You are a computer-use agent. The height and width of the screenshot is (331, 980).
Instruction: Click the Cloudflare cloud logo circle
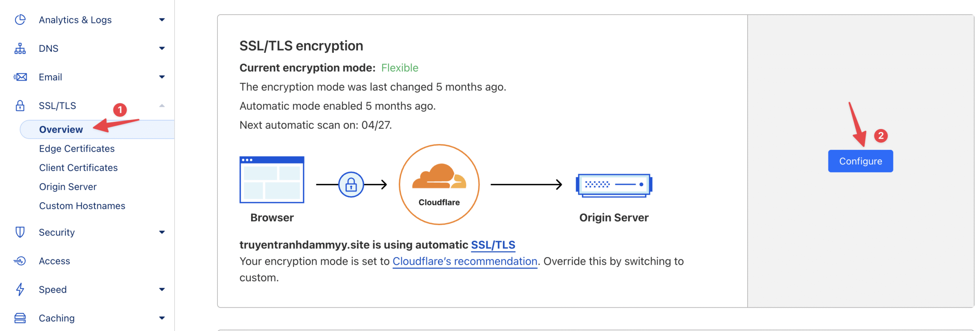439,184
